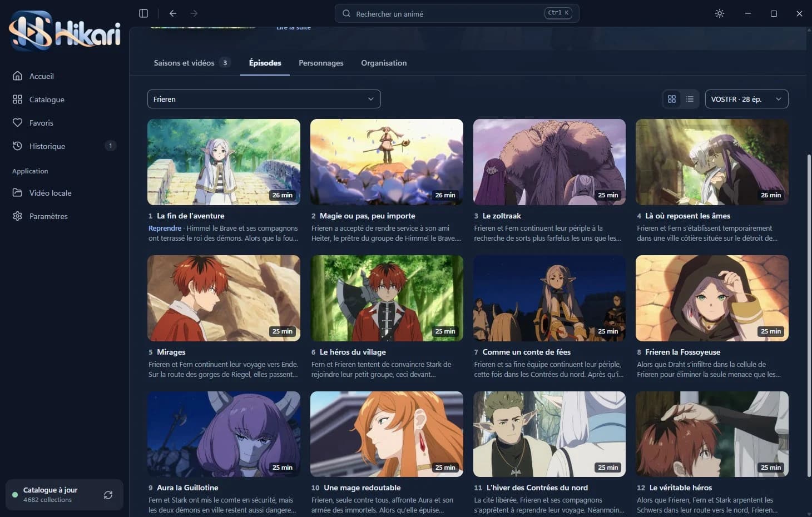Open the Frieren season dropdown
Screen dimensions: 812x517
pyautogui.click(x=264, y=99)
